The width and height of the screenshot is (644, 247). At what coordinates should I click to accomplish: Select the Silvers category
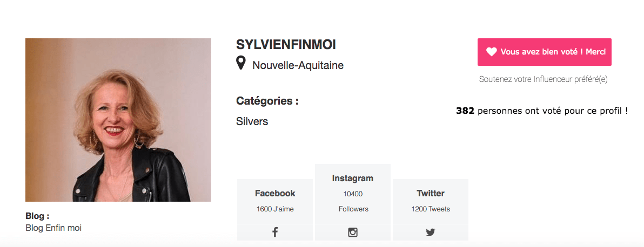[x=252, y=121]
